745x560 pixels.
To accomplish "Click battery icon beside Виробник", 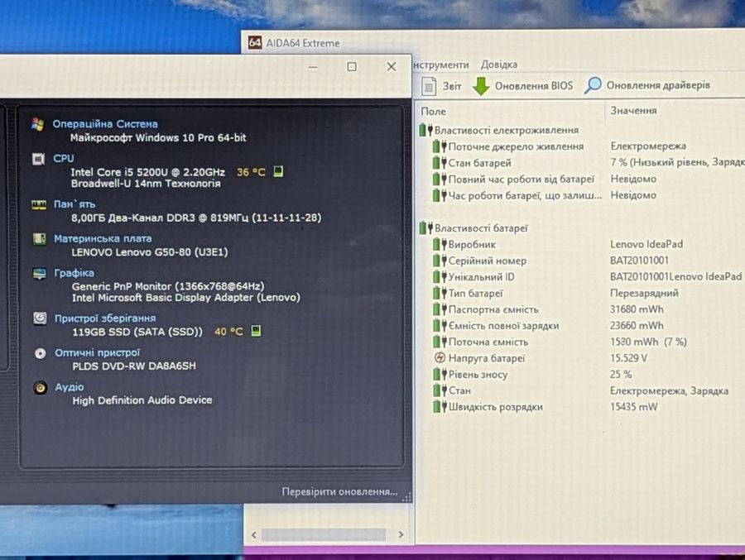I will coord(440,245).
